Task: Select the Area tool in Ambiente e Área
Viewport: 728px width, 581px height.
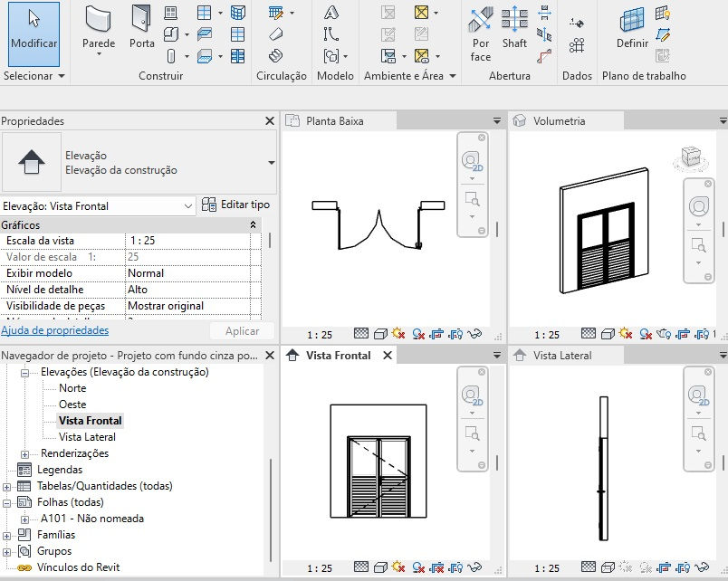Action: click(x=422, y=13)
